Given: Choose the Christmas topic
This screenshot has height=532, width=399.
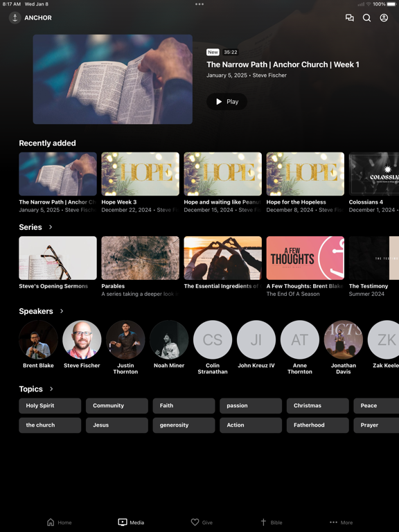Looking at the screenshot, I should click(x=317, y=406).
